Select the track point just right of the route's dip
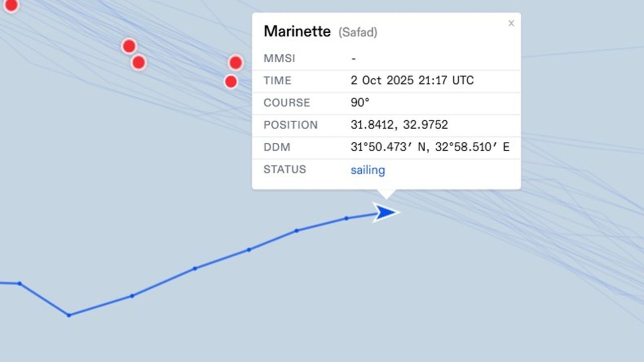 pos(132,296)
